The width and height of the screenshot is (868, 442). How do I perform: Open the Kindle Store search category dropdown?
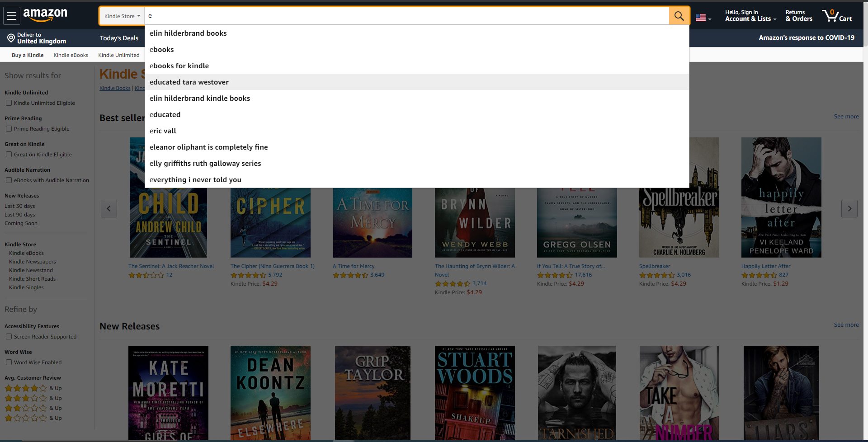click(x=122, y=16)
